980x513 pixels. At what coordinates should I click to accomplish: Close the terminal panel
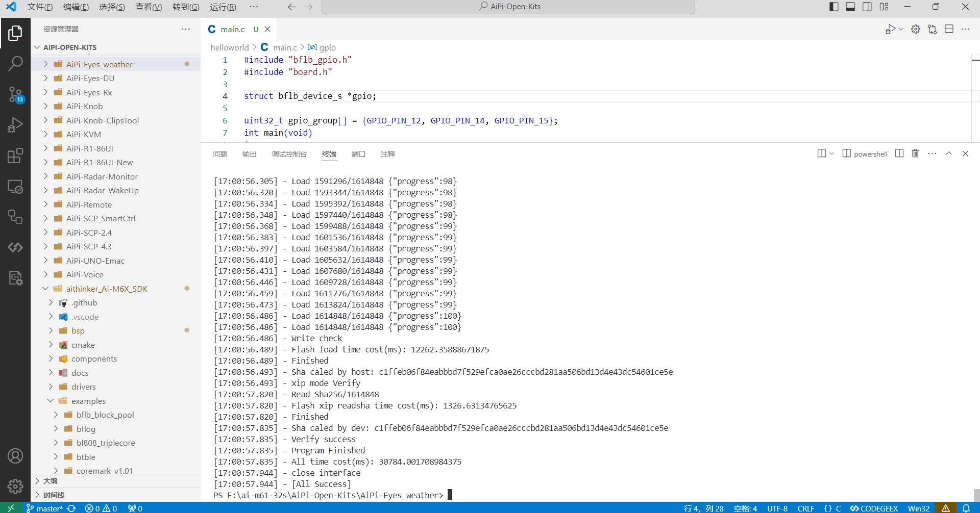pos(965,153)
